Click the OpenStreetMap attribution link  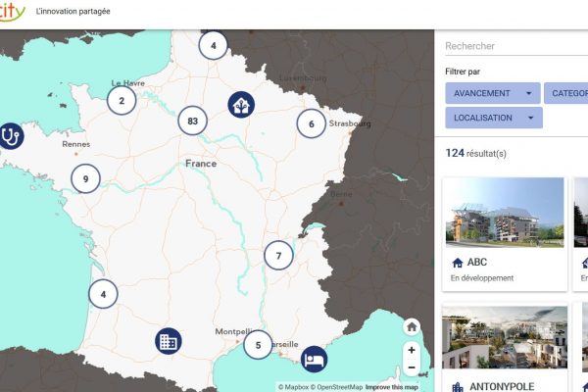click(x=336, y=386)
